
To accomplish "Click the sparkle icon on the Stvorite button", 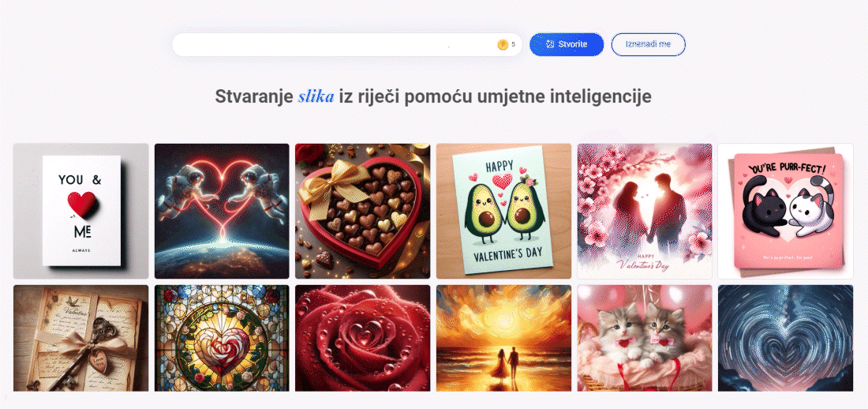I will click(x=550, y=44).
